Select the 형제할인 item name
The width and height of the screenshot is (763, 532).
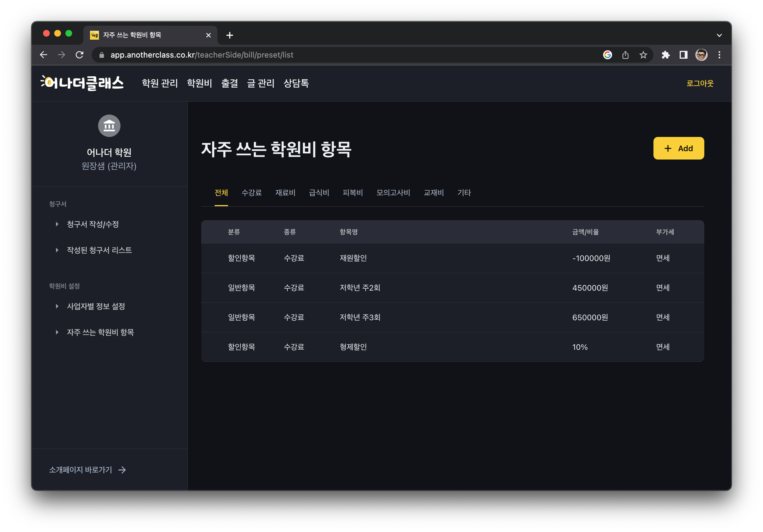tap(353, 347)
